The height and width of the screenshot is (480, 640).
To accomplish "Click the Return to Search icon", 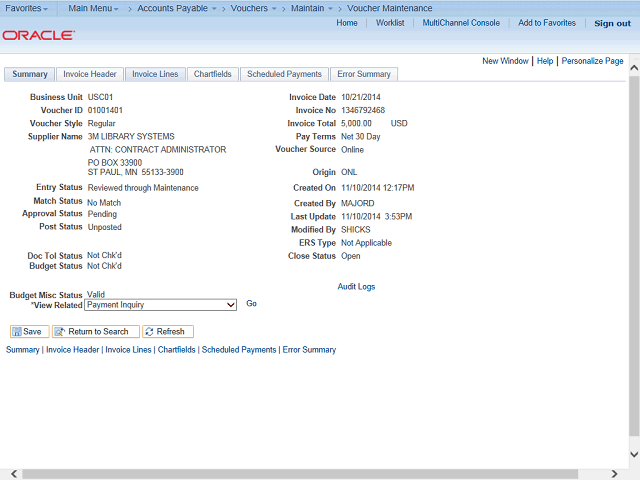I will [60, 332].
